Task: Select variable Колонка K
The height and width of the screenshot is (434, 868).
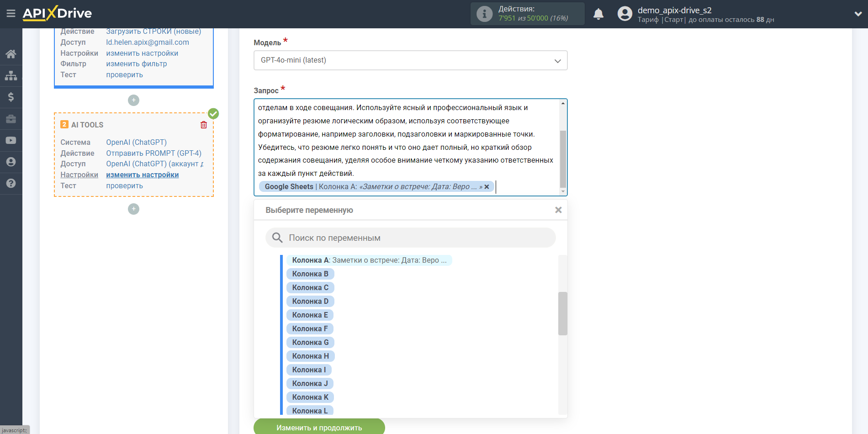Action: [x=310, y=397]
